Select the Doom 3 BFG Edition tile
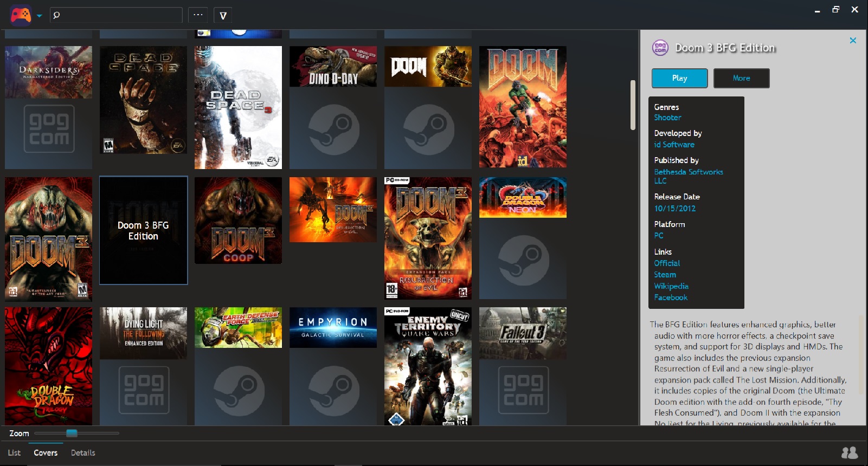Image resolution: width=868 pixels, height=466 pixels. [143, 230]
